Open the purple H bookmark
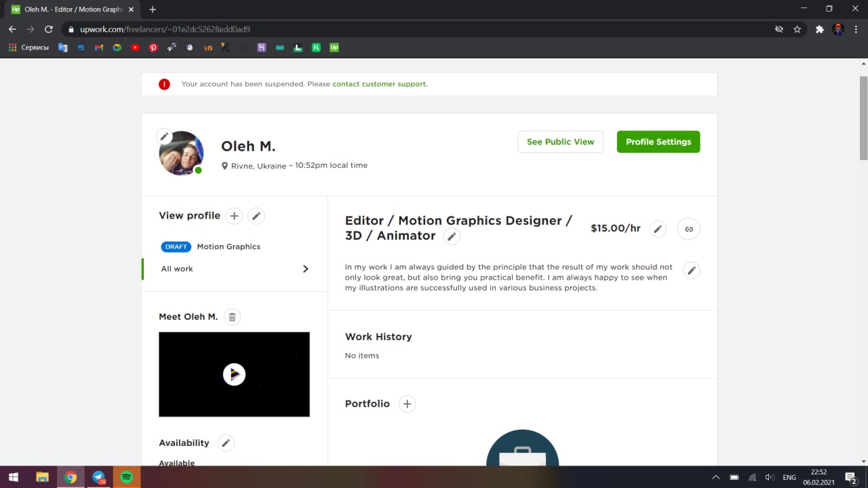The width and height of the screenshot is (868, 488). click(262, 48)
